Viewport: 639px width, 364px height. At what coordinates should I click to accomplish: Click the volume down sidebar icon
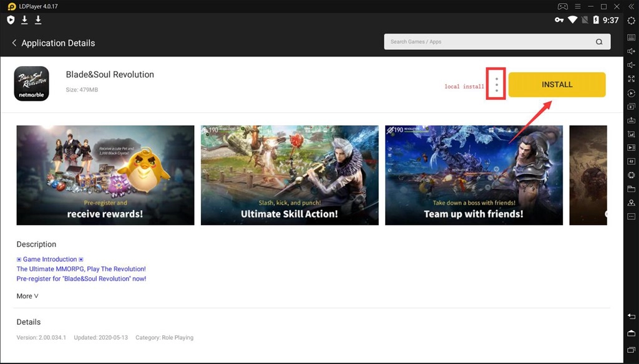(x=631, y=65)
